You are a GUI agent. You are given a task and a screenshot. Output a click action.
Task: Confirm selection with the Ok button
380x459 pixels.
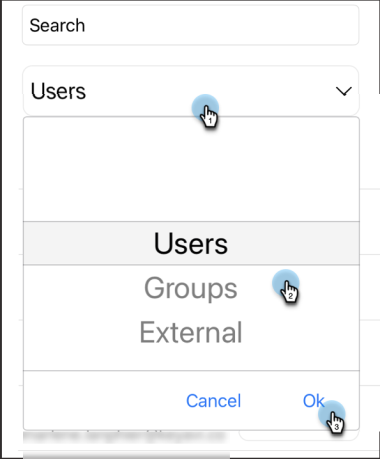click(x=313, y=400)
